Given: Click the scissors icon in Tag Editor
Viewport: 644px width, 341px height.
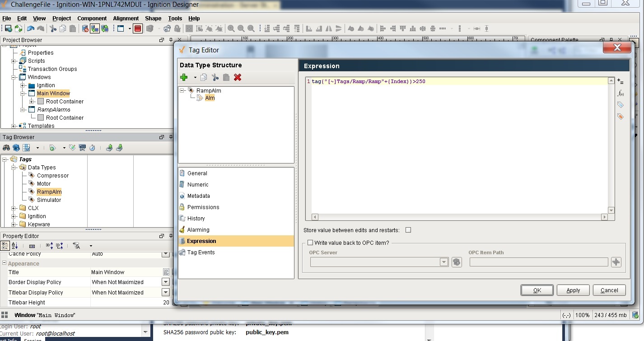Looking at the screenshot, I should coord(215,77).
